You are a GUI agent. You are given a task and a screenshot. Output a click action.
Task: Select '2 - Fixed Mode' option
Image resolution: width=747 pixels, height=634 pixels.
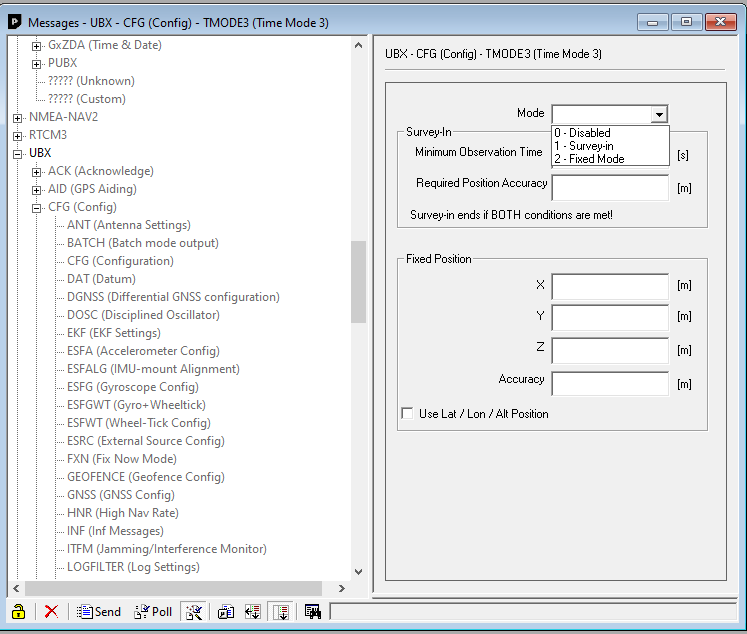[x=590, y=159]
